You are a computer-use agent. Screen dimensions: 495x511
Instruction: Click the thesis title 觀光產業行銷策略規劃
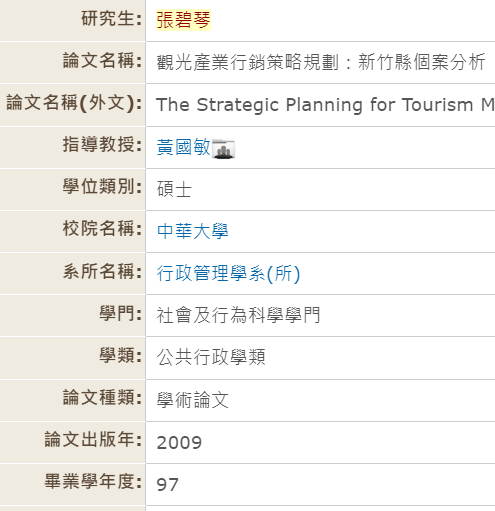point(247,62)
